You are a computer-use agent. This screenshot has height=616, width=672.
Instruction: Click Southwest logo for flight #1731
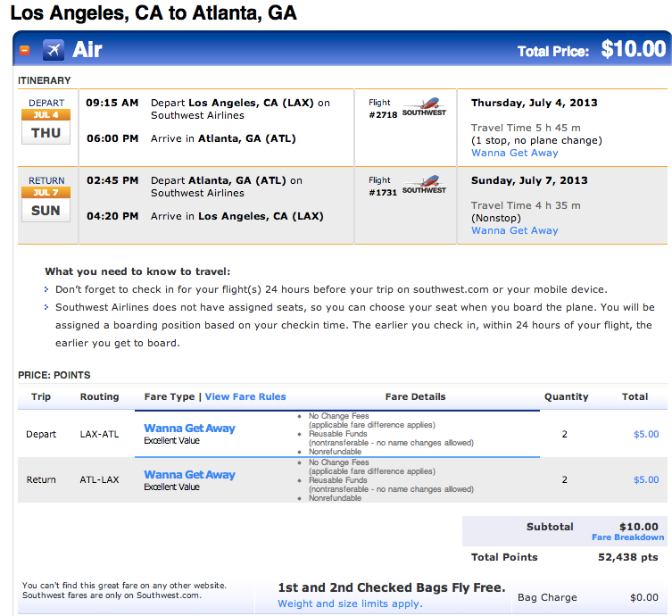click(x=423, y=186)
